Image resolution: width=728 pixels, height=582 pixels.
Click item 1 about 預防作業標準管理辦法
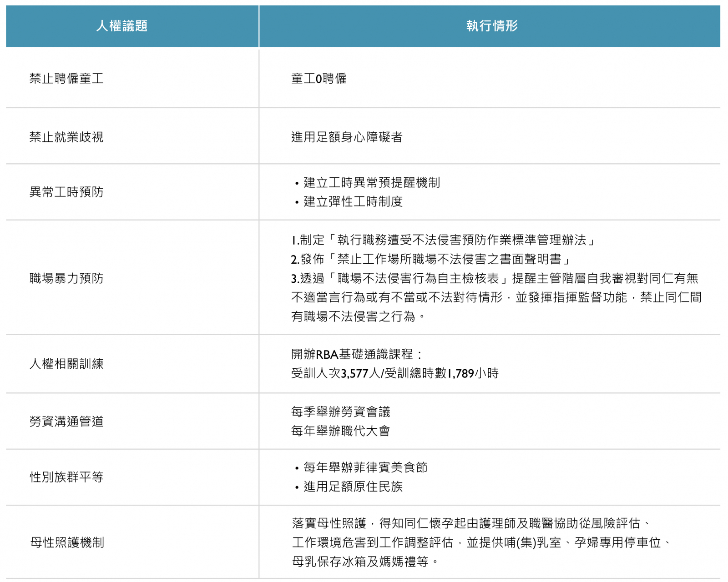coord(443,240)
